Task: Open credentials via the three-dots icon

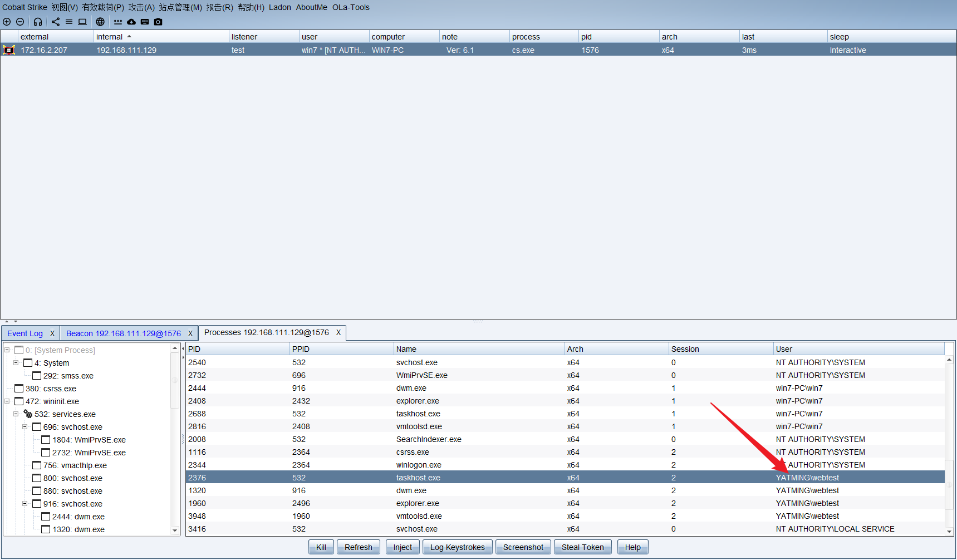Action: 118,22
